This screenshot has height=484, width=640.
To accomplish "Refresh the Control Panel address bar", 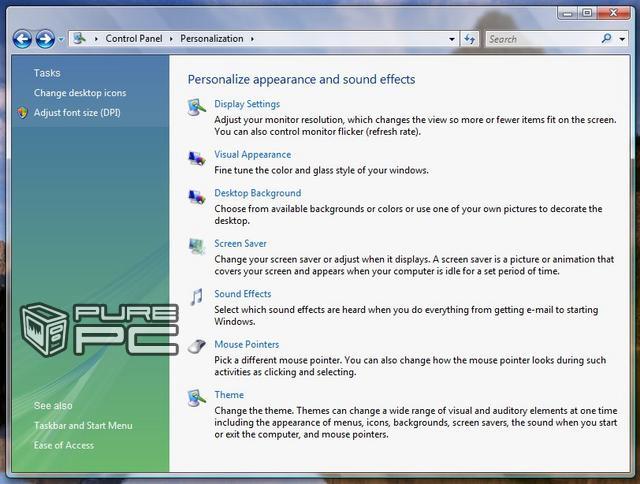I will (x=470, y=39).
